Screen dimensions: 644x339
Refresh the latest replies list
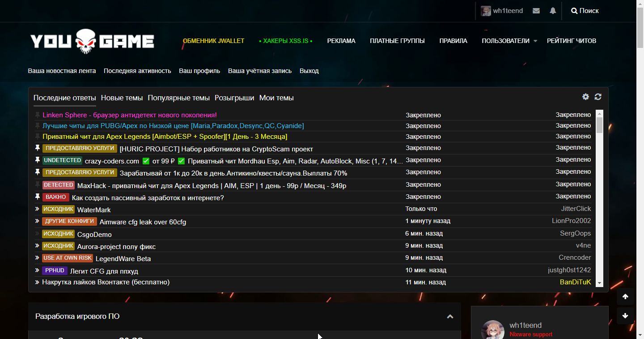click(x=598, y=97)
